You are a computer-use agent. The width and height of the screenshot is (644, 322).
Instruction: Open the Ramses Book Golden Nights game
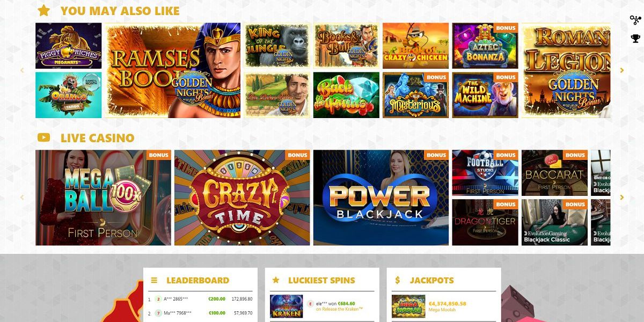pos(173,70)
